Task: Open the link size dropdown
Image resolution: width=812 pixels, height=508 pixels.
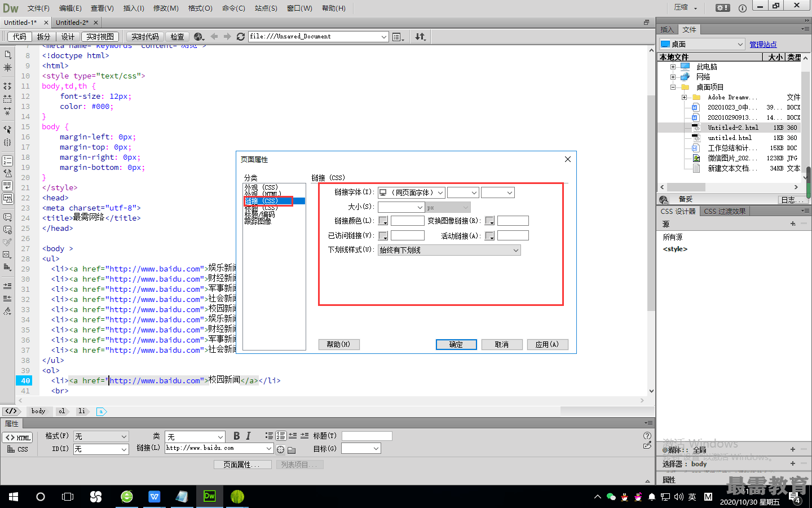Action: click(x=401, y=207)
